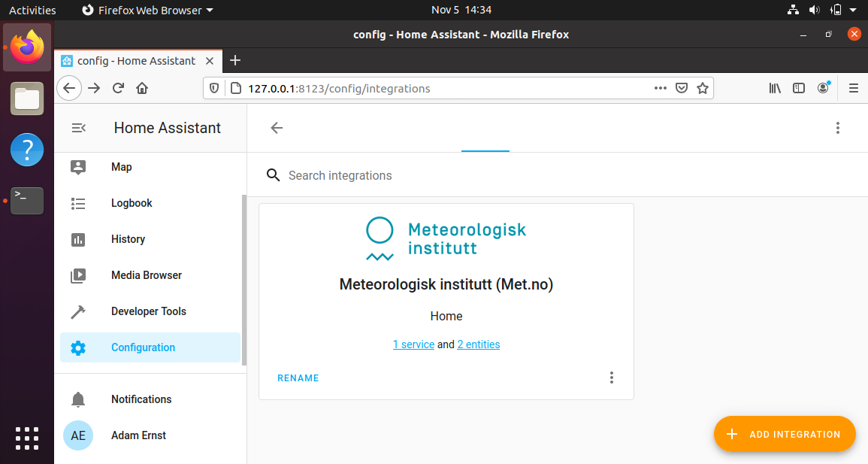The image size is (868, 464).
Task: Select the config - Home Assistant tab
Action: click(138, 61)
